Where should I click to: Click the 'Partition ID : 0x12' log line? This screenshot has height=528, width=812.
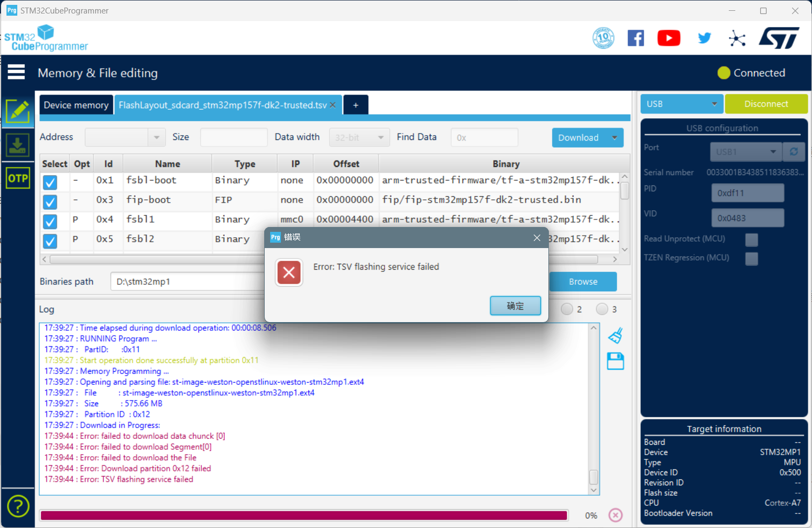coord(97,415)
